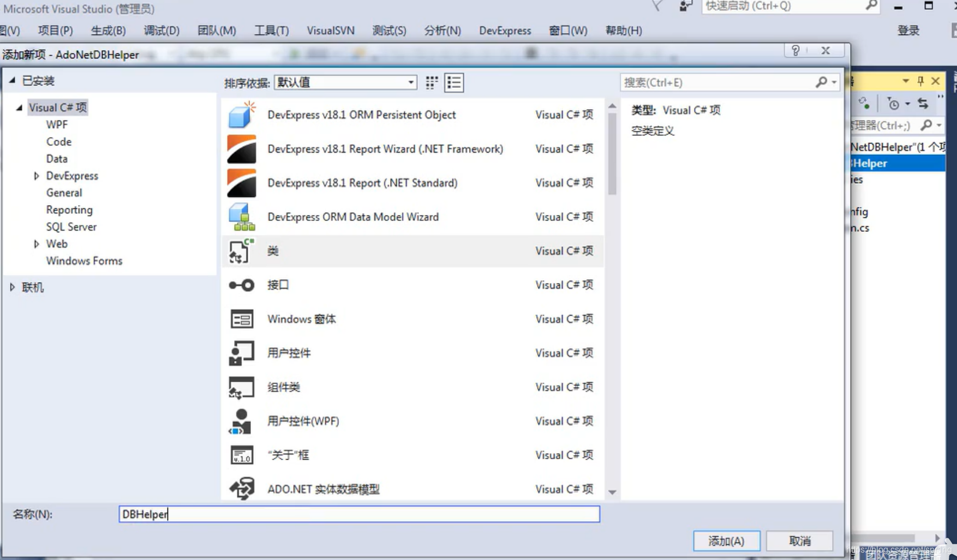Expand the Web tree node
Image resolution: width=957 pixels, height=560 pixels.
click(x=36, y=244)
